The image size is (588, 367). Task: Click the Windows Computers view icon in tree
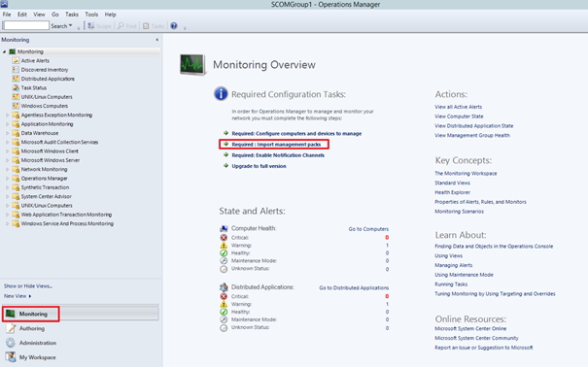(x=16, y=106)
